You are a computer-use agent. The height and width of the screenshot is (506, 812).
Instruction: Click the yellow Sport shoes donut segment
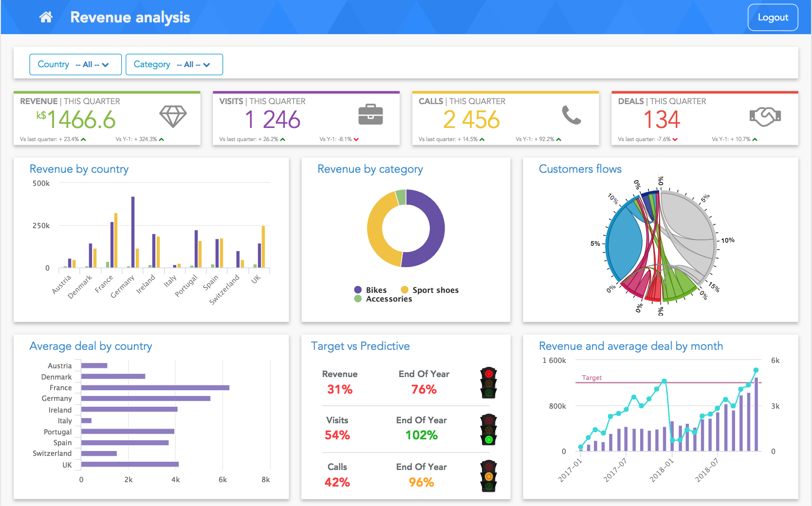point(376,231)
